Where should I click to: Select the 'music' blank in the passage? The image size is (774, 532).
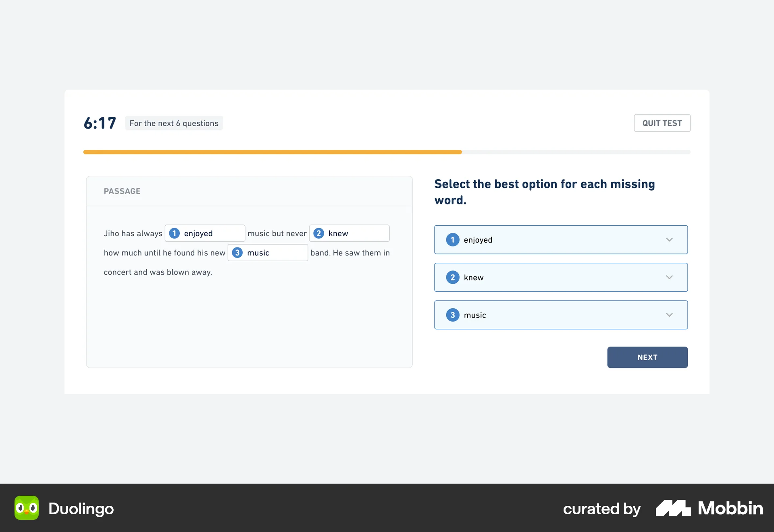268,253
